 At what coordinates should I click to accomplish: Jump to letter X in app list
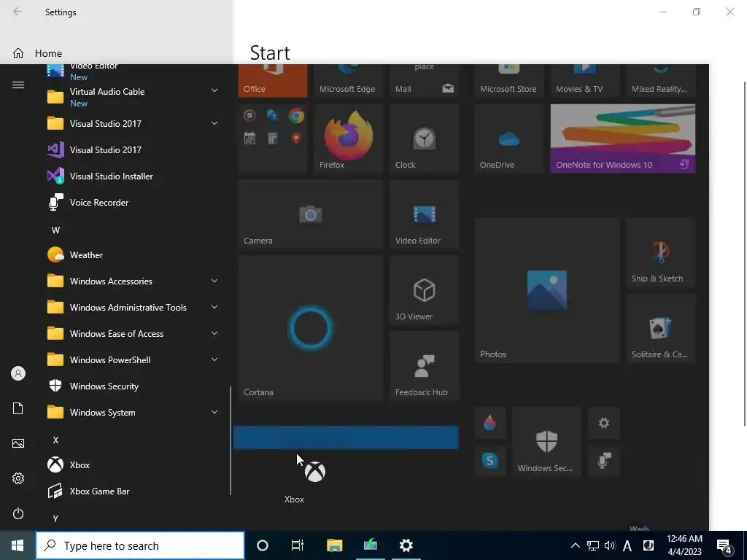pos(55,440)
